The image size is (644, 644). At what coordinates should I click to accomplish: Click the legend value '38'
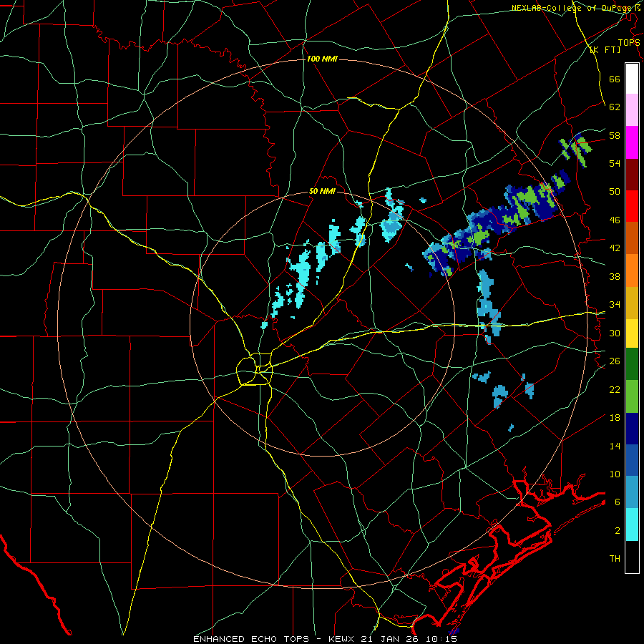point(615,276)
